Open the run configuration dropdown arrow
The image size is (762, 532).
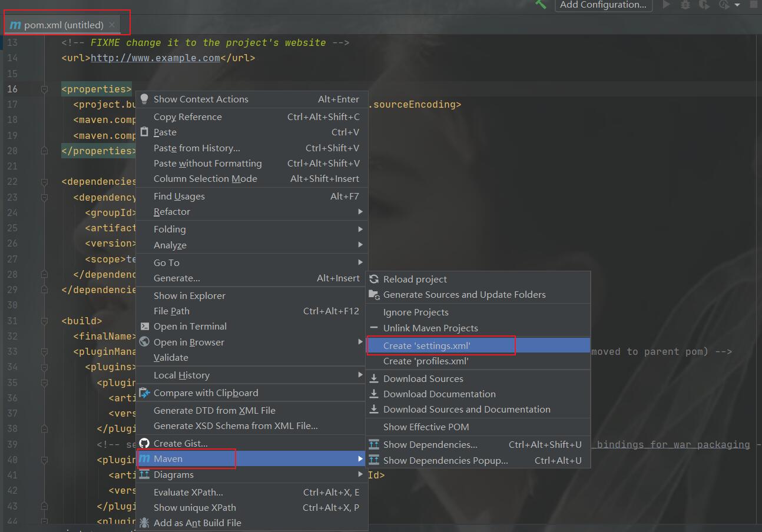coord(738,5)
